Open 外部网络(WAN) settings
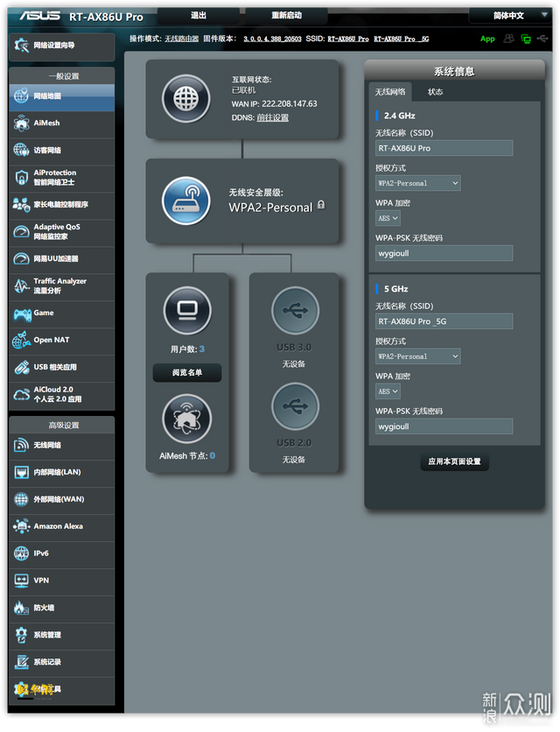560x732 pixels. pos(61,500)
